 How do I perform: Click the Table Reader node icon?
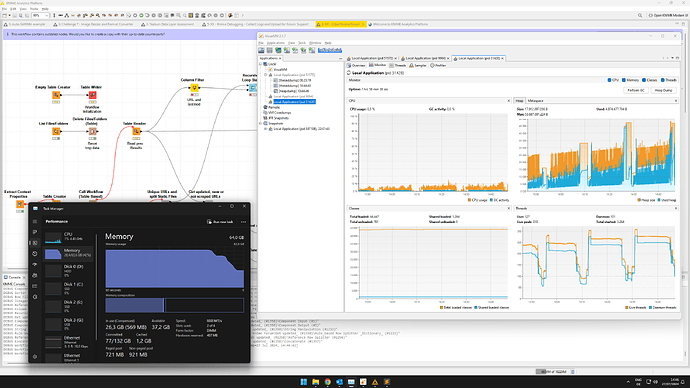point(136,131)
